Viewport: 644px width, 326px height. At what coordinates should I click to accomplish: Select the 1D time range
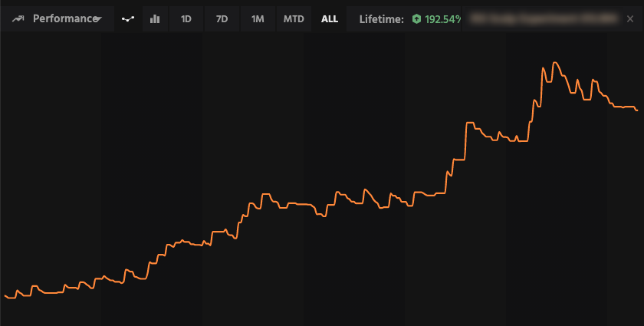pyautogui.click(x=186, y=18)
